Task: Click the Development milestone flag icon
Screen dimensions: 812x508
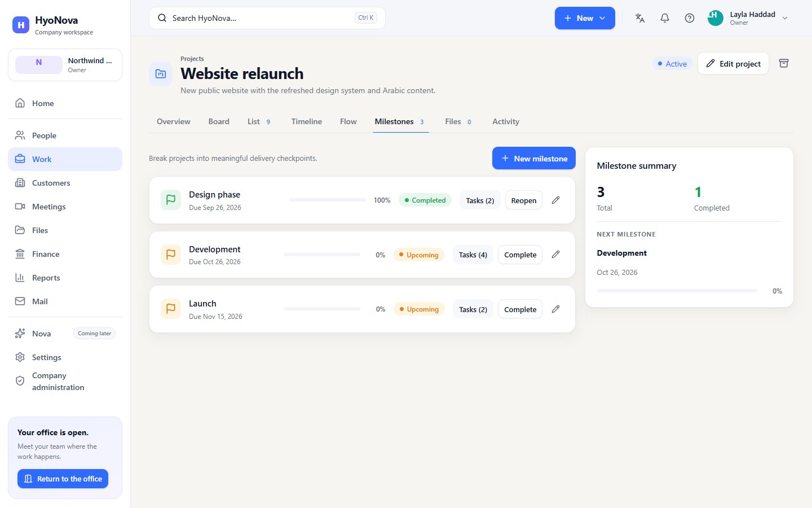Action: coord(171,255)
